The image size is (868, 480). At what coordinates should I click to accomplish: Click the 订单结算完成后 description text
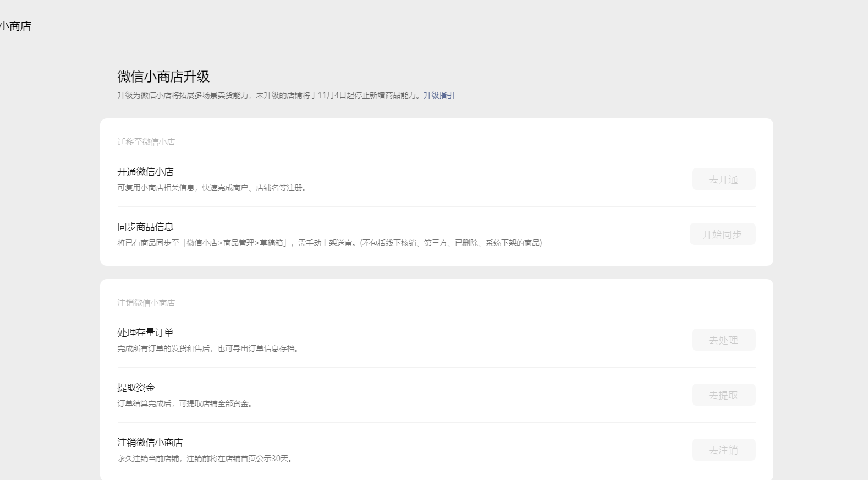(186, 403)
